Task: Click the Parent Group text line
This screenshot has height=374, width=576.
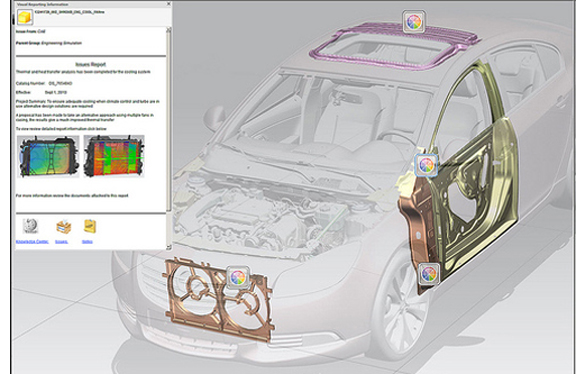Action: (x=49, y=43)
